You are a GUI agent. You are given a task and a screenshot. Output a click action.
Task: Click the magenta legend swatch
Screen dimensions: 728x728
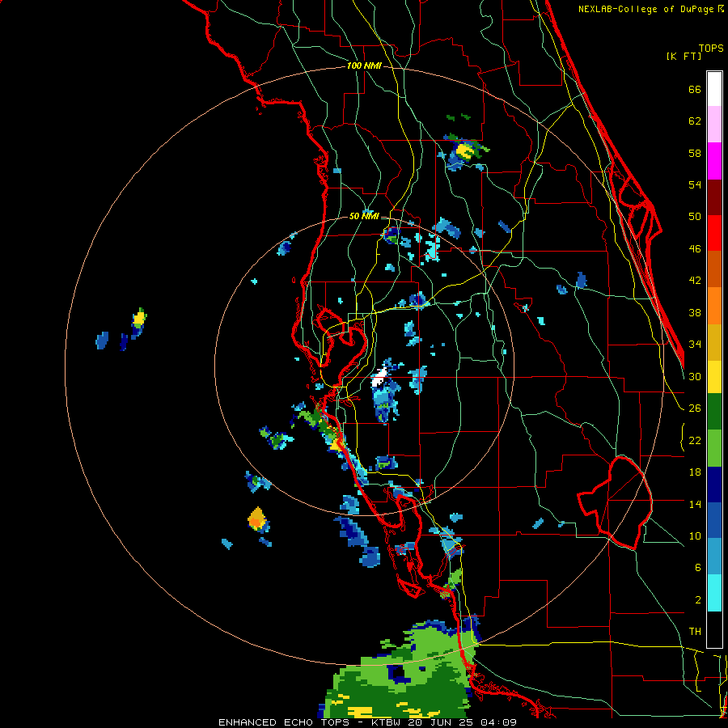pos(714,161)
